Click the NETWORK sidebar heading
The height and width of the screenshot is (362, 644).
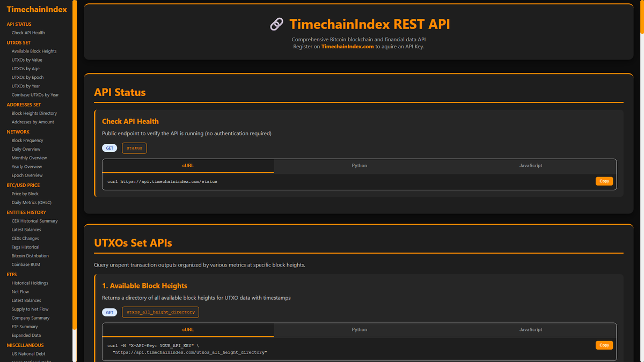[18, 132]
